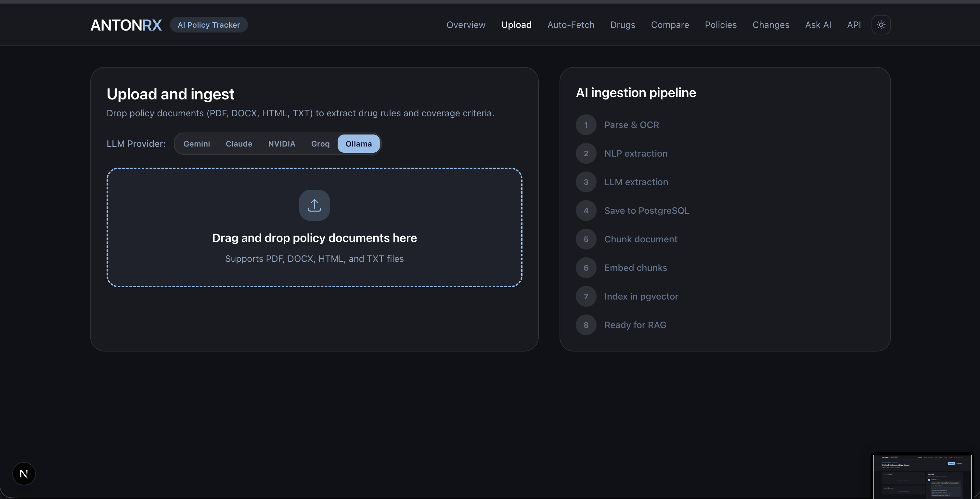Select Claude as LLM provider

click(239, 144)
